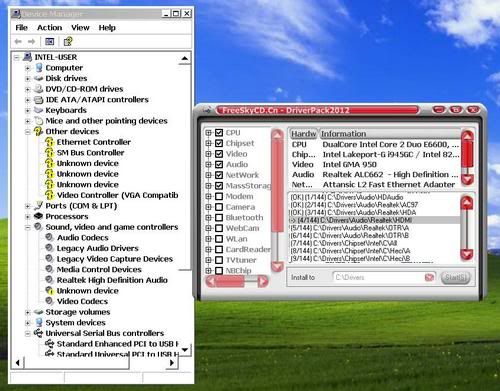Open the View menu
The image size is (500, 391).
pyautogui.click(x=80, y=28)
